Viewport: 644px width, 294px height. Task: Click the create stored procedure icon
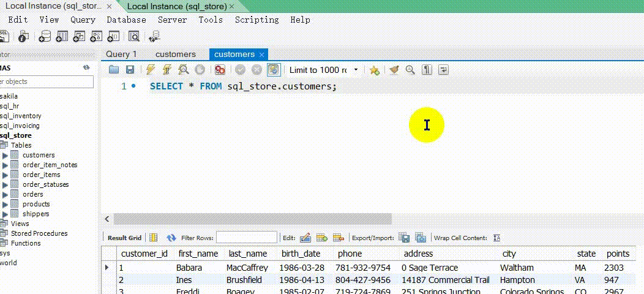tap(96, 37)
